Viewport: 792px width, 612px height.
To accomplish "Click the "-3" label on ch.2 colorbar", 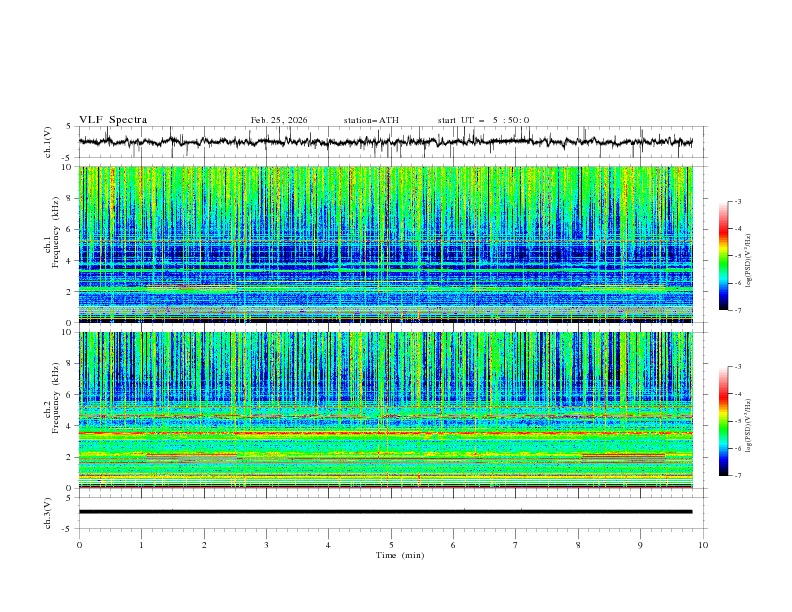I will pyautogui.click(x=737, y=367).
